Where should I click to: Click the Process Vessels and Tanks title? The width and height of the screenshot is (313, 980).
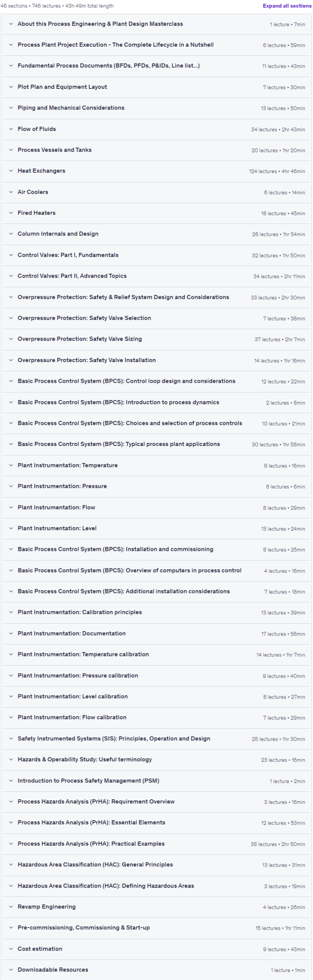(55, 150)
